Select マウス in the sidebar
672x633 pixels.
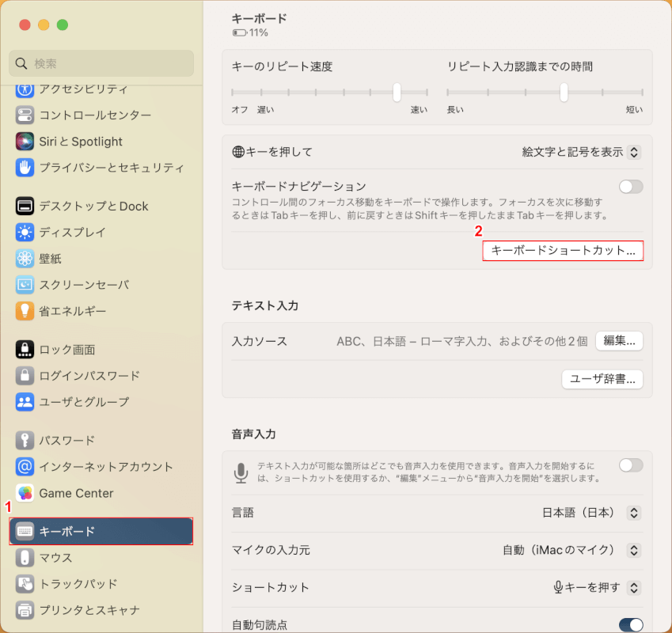(x=55, y=558)
